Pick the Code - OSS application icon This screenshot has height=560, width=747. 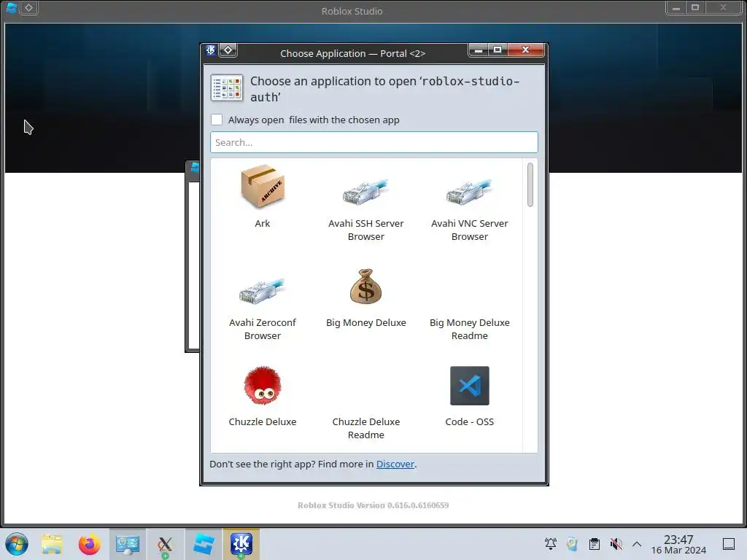(469, 385)
